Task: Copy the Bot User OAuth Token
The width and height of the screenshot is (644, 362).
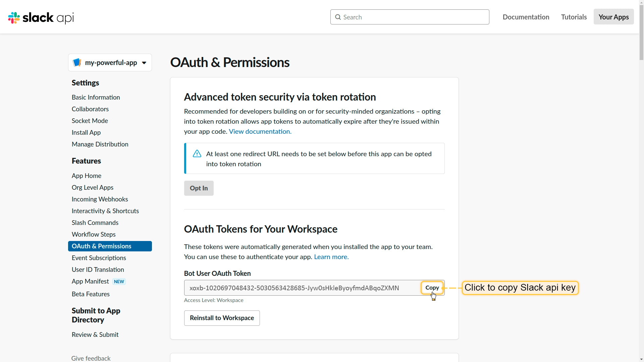Action: coord(432,288)
